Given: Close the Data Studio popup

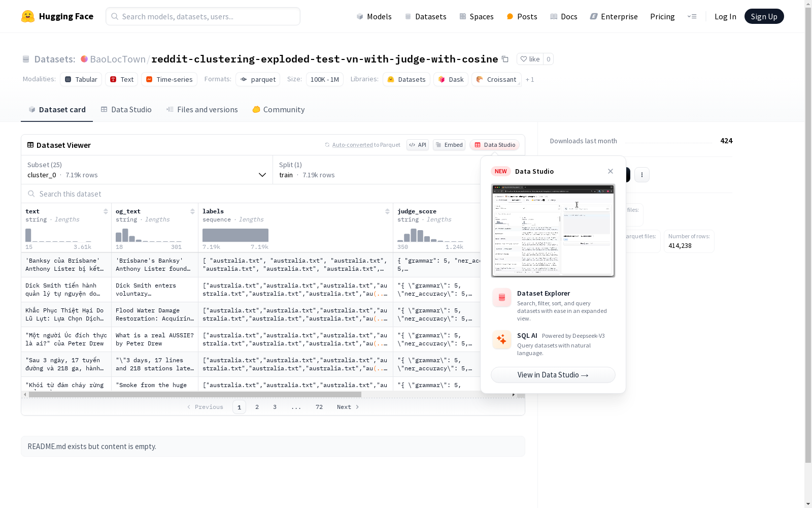Looking at the screenshot, I should [x=611, y=171].
